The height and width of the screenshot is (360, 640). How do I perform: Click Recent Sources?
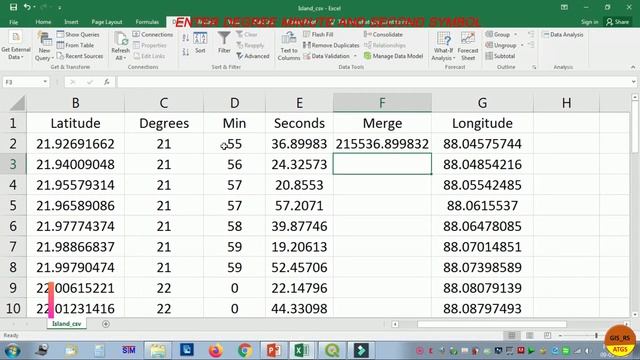point(80,56)
